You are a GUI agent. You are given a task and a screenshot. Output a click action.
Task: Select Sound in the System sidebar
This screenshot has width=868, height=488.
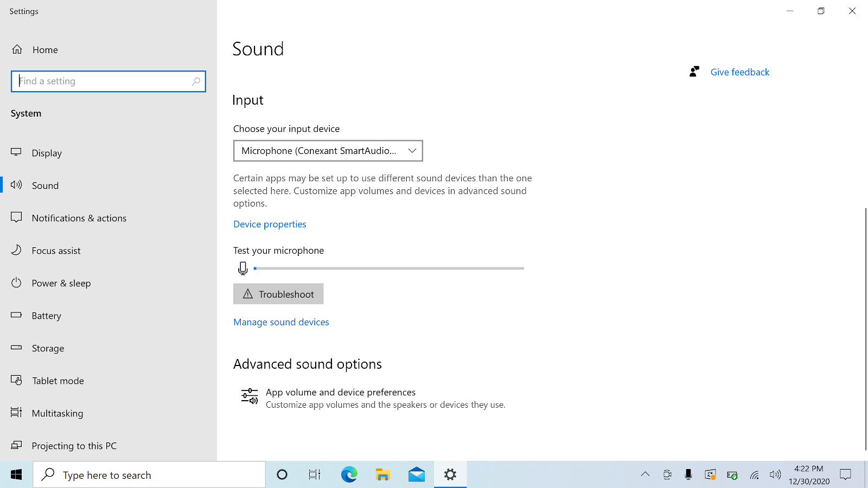point(108,185)
